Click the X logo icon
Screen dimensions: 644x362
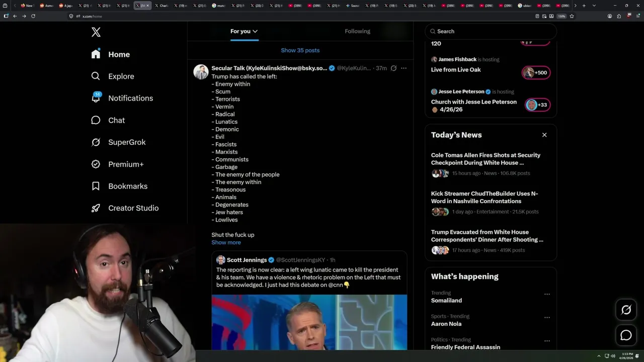[x=96, y=32]
